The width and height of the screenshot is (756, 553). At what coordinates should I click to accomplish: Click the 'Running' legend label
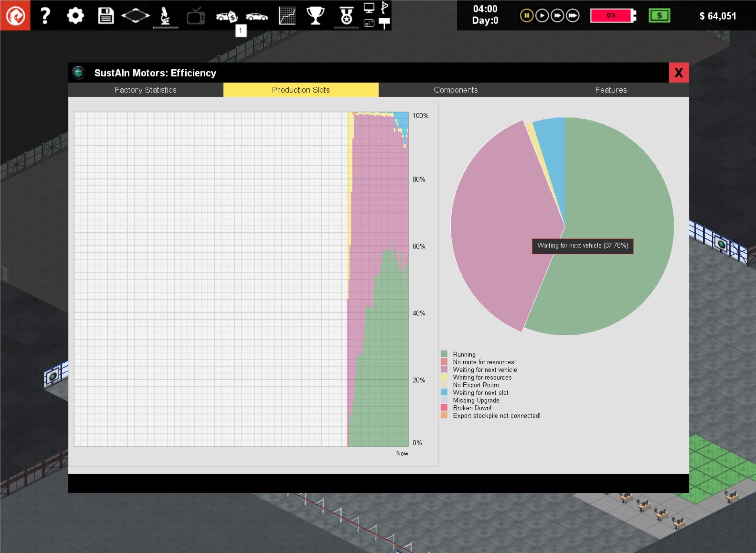coord(464,354)
